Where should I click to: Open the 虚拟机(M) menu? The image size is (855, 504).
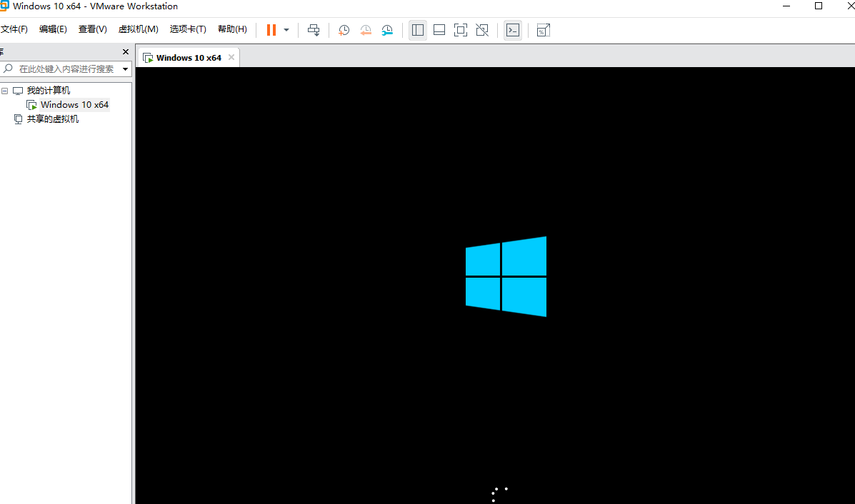tap(139, 29)
